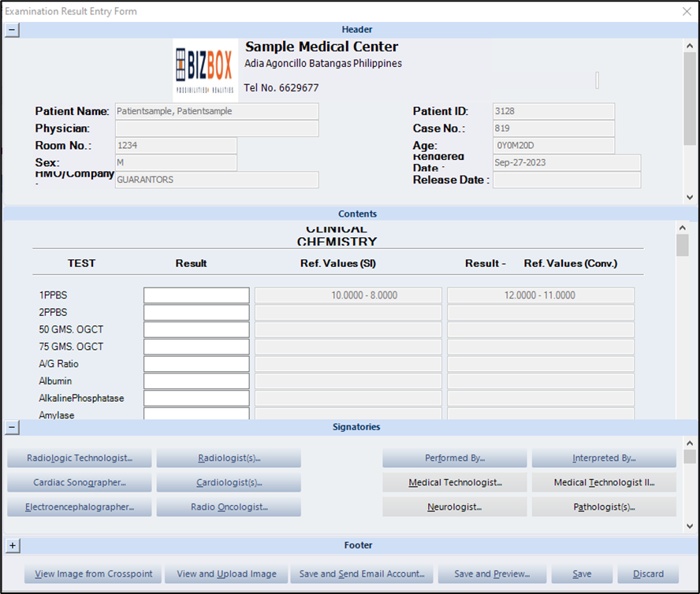This screenshot has width=700, height=594.
Task: Expand the Footer section
Action: click(12, 545)
